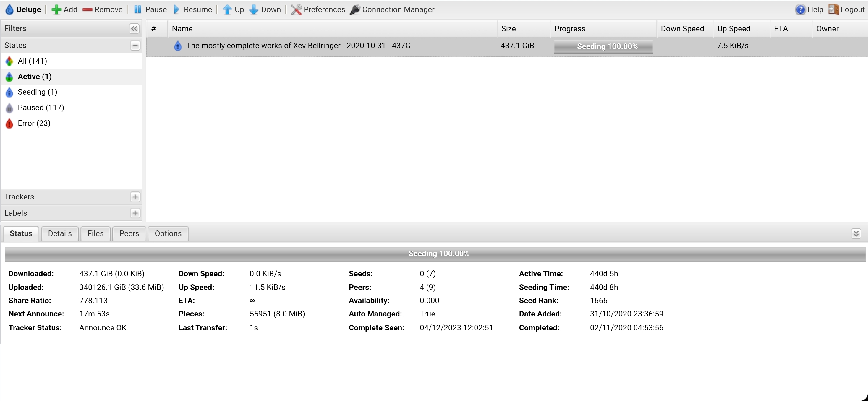This screenshot has height=401, width=868.
Task: Click the Labels section header
Action: 71,213
